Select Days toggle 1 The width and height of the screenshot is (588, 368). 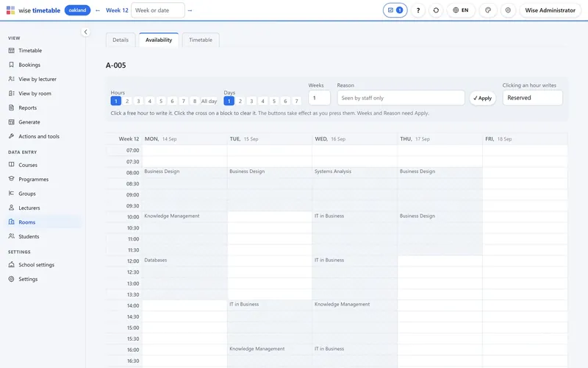[229, 101]
